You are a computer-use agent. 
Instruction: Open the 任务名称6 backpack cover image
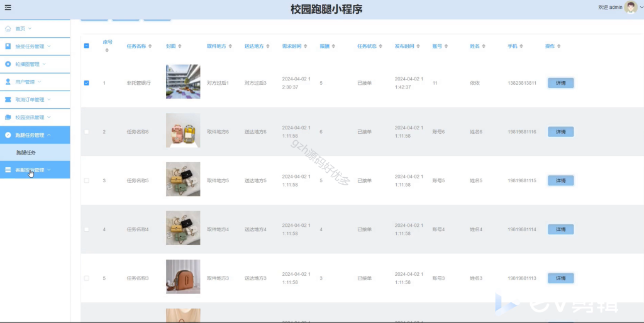(183, 131)
